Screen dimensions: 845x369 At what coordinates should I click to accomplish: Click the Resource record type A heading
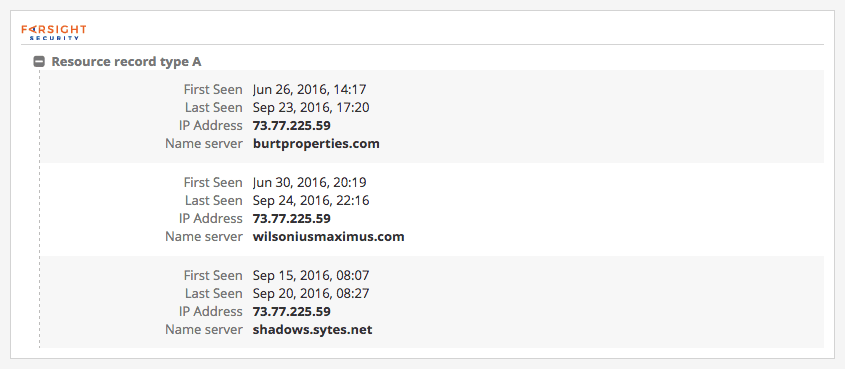click(x=127, y=62)
